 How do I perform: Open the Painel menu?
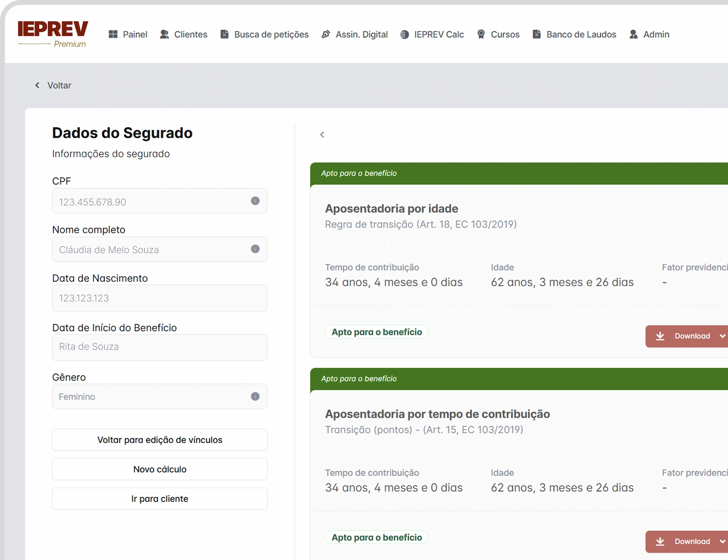tap(128, 34)
